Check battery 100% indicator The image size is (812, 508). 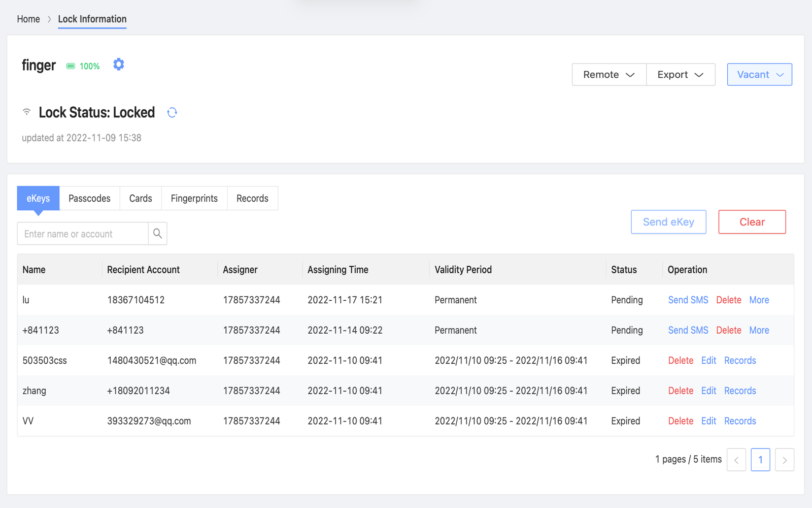tap(83, 66)
